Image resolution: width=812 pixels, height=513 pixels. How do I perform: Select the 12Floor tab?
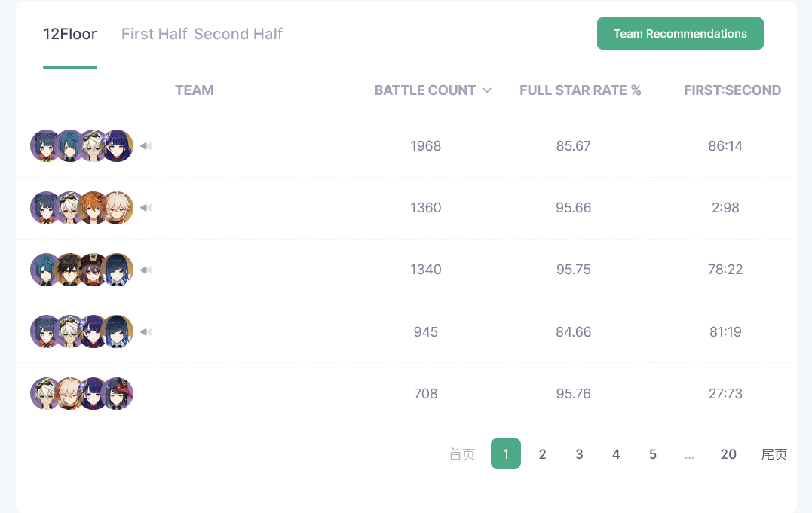click(70, 34)
